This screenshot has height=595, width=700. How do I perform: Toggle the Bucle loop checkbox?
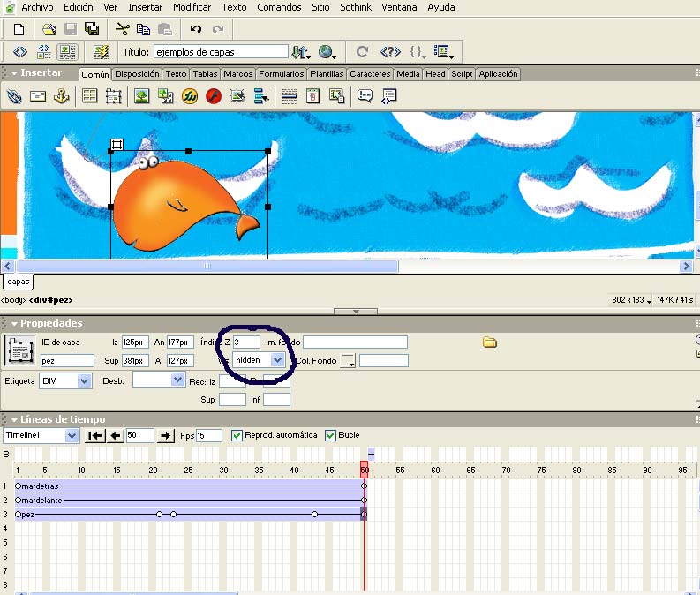(x=330, y=435)
